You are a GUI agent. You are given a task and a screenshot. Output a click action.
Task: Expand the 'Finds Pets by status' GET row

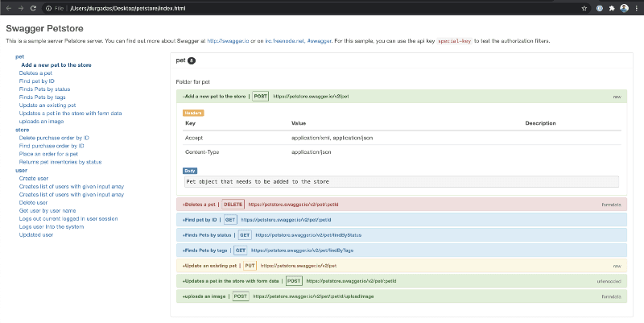pyautogui.click(x=402, y=235)
